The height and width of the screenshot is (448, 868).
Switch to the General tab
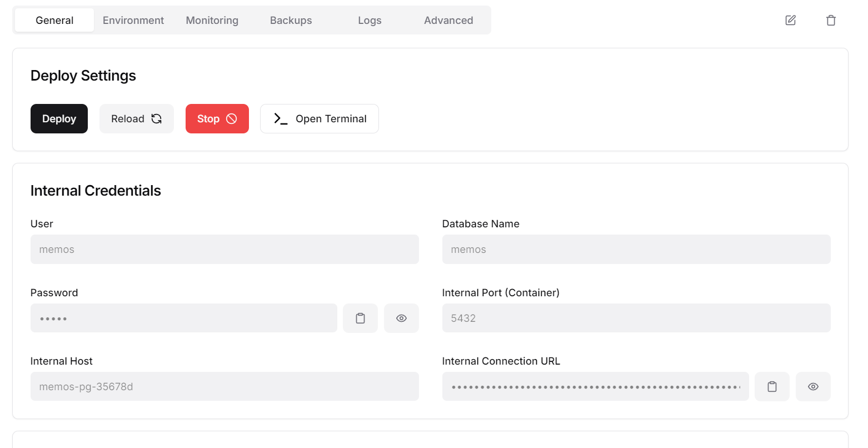pos(54,20)
